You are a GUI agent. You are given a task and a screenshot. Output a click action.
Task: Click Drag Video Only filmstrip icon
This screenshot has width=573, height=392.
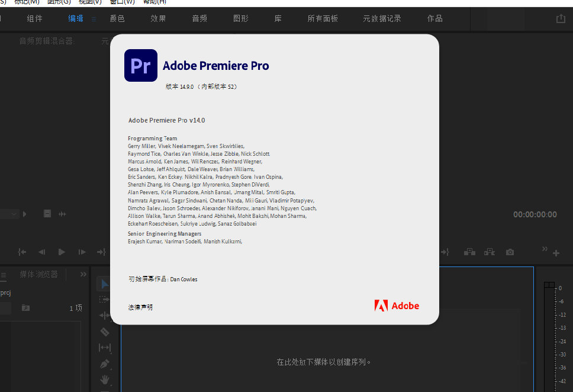click(47, 214)
